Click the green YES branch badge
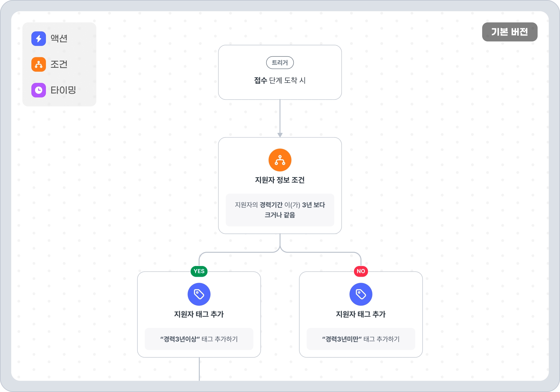 click(199, 271)
